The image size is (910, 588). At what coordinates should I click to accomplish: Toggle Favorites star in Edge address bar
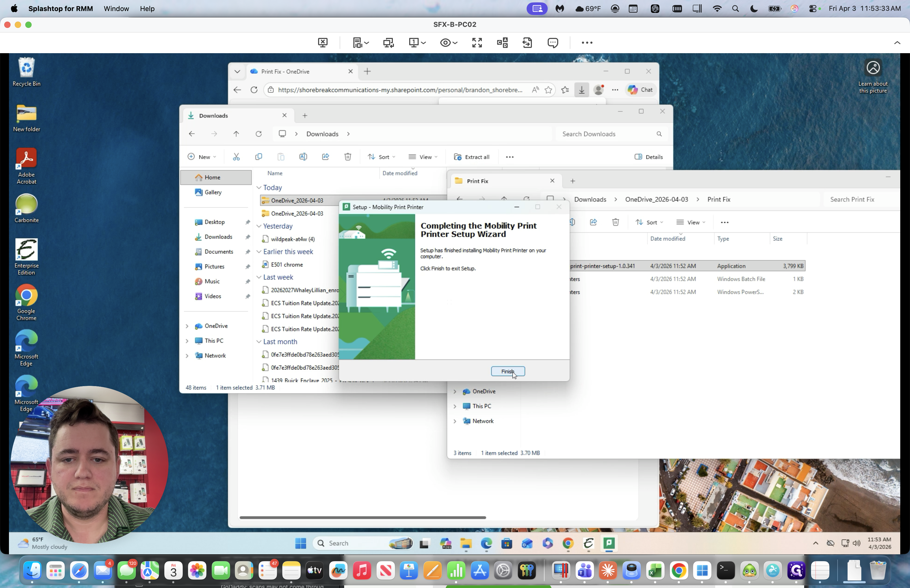tap(548, 90)
